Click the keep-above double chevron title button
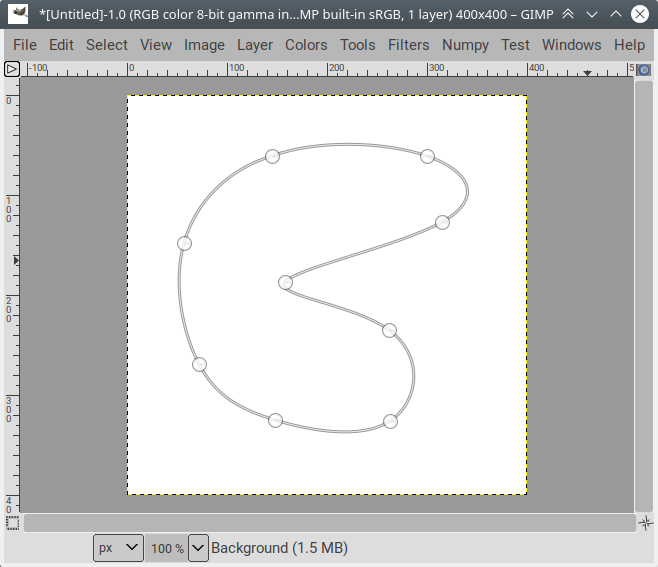This screenshot has width=658, height=567. pos(568,14)
